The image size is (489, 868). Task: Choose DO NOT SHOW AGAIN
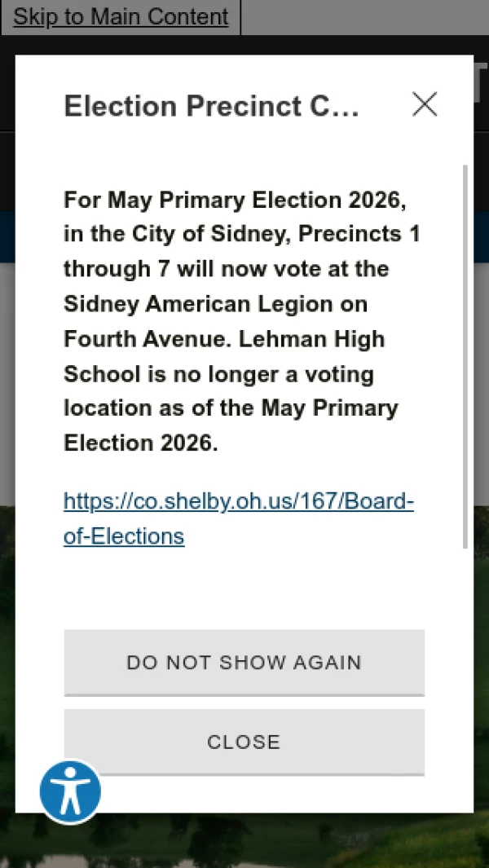pyautogui.click(x=244, y=663)
